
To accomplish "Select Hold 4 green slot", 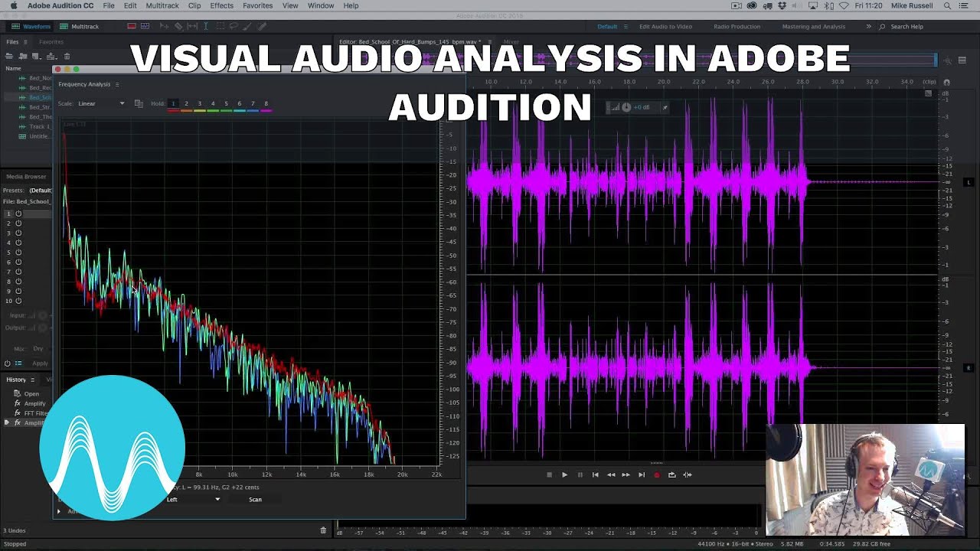I will click(213, 103).
